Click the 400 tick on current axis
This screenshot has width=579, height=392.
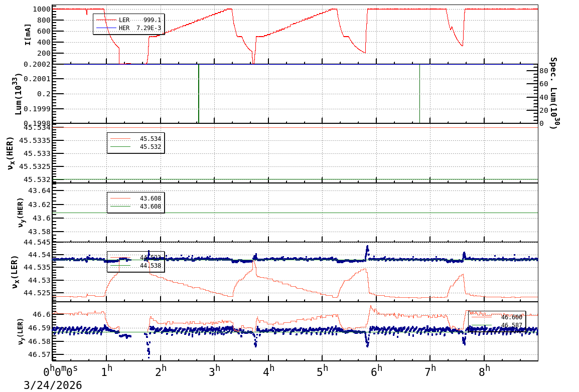44,43
